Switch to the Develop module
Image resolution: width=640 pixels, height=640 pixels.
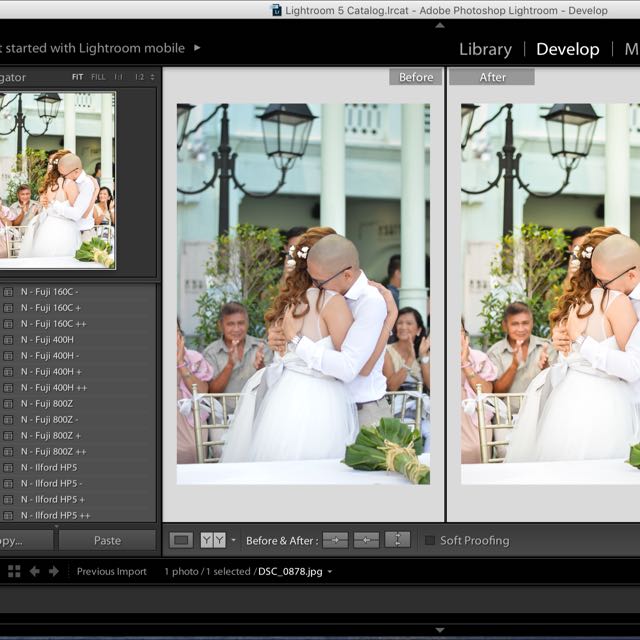tap(568, 49)
